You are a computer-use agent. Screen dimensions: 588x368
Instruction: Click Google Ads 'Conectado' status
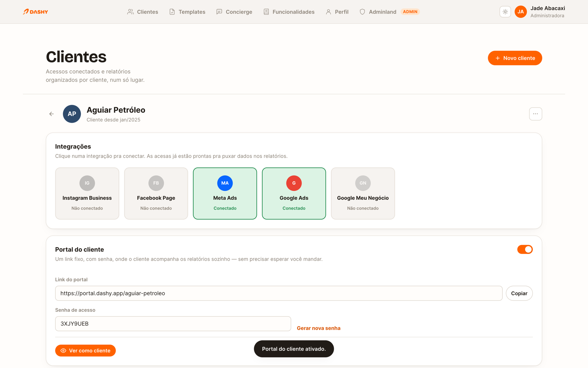tap(294, 208)
